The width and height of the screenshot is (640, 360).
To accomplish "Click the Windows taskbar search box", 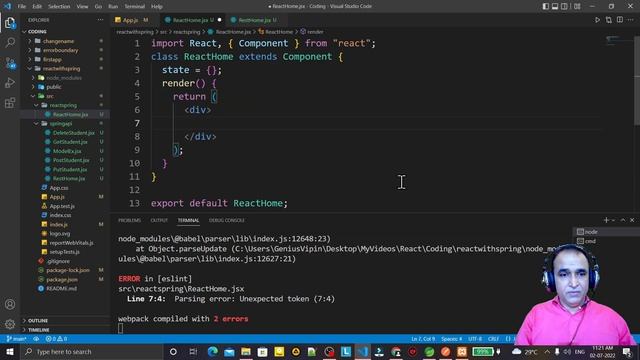I will [x=91, y=352].
